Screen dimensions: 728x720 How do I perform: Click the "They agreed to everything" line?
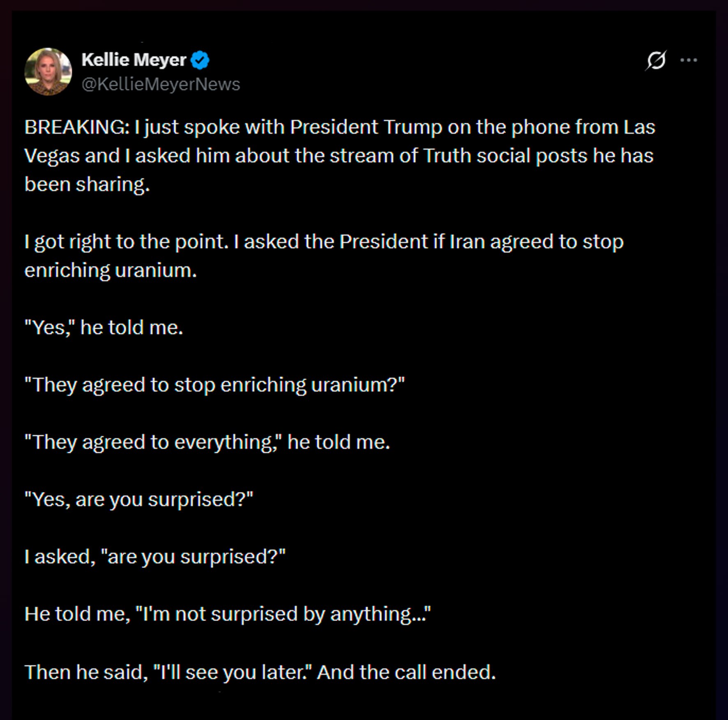(x=207, y=442)
